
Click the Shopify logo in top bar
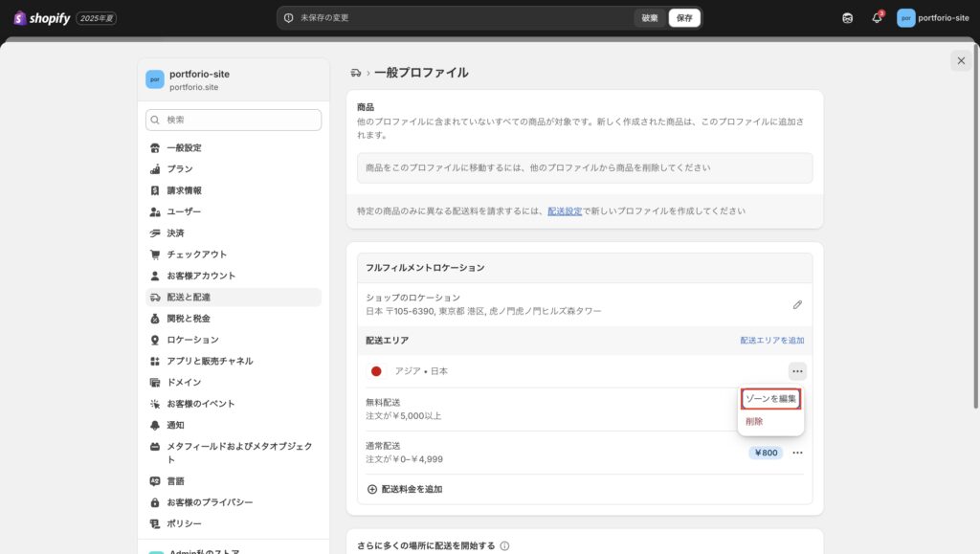tap(42, 18)
